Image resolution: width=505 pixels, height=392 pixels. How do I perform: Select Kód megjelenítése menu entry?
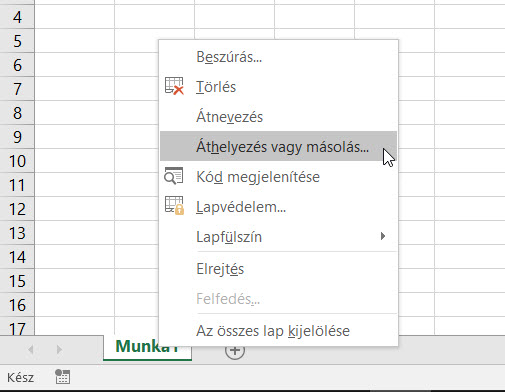point(278,176)
